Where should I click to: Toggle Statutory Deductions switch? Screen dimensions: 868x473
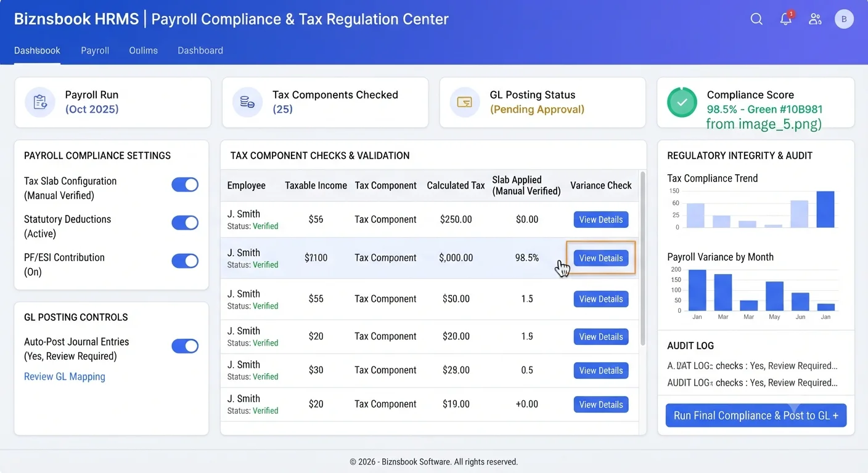click(x=185, y=223)
